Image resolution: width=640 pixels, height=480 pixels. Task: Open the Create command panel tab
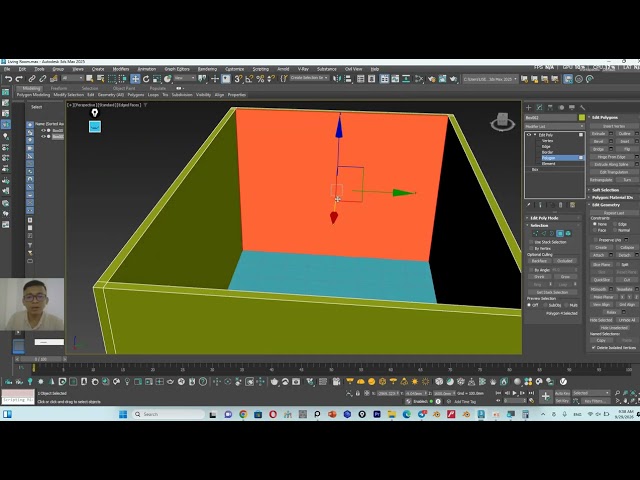coord(529,107)
